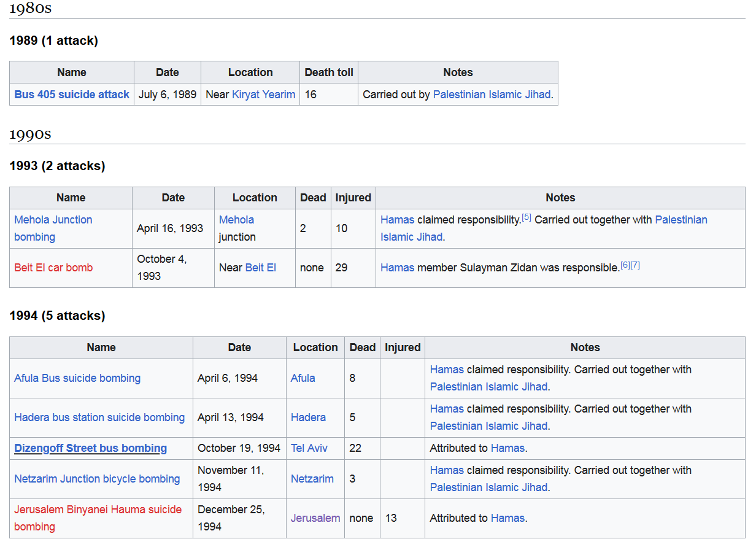Viewport: 756px width, 547px height.
Task: Select the date November 11, 1994
Action: (231, 479)
